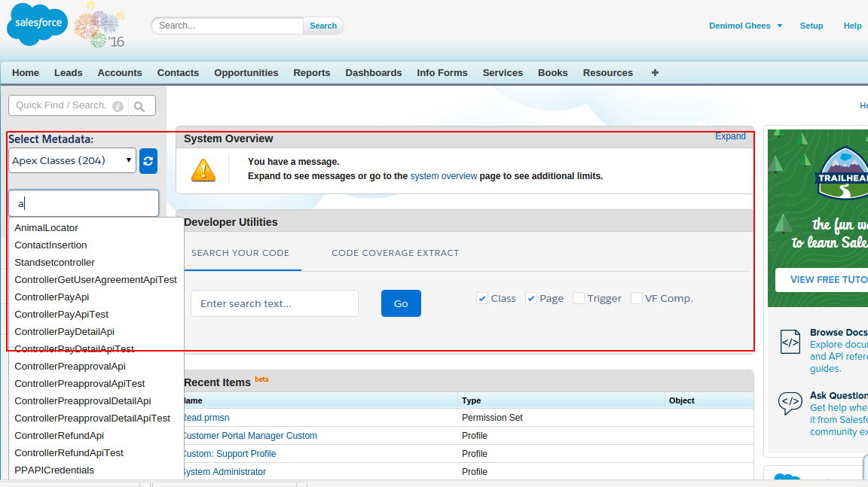Click the Quick Find info icon

pos(118,106)
